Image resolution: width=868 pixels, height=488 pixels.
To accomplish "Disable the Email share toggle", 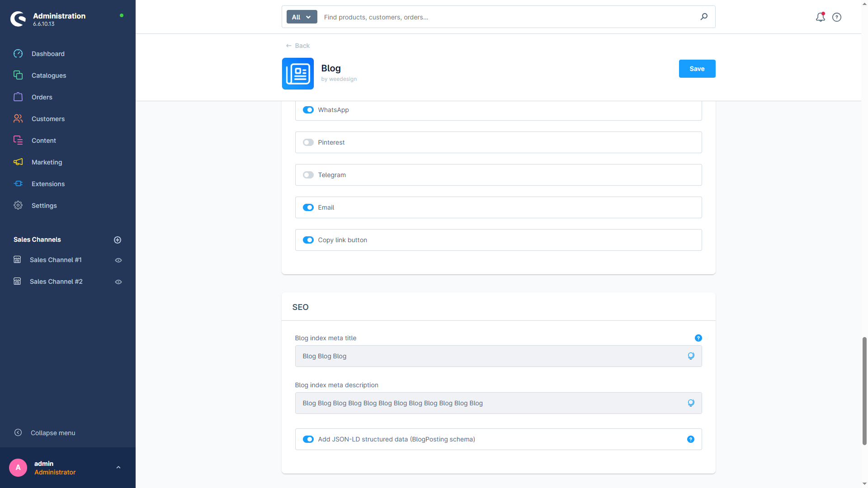I will 308,207.
